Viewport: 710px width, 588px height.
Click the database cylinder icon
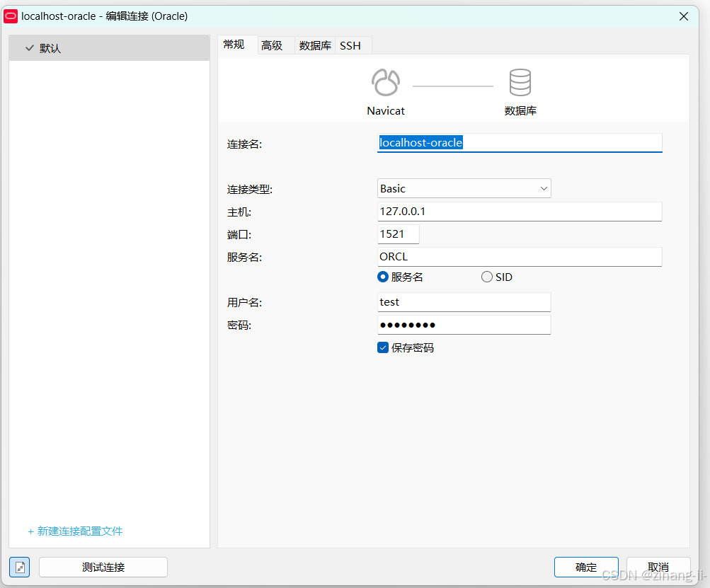pyautogui.click(x=520, y=82)
